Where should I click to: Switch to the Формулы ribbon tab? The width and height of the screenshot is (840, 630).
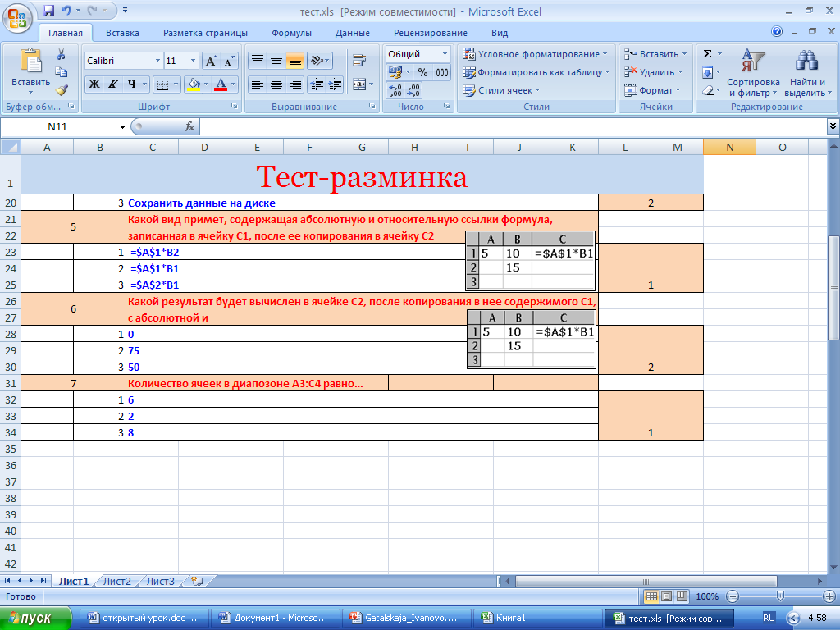[291, 33]
